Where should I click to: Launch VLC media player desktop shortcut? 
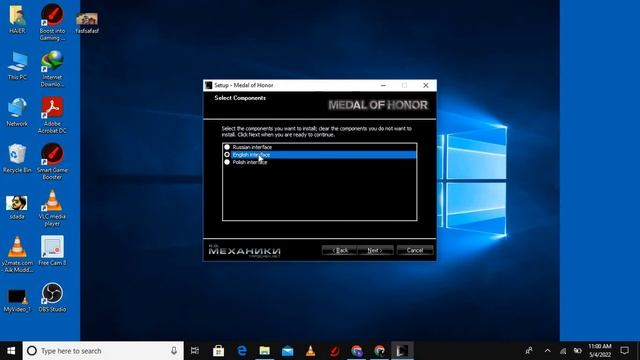click(52, 208)
